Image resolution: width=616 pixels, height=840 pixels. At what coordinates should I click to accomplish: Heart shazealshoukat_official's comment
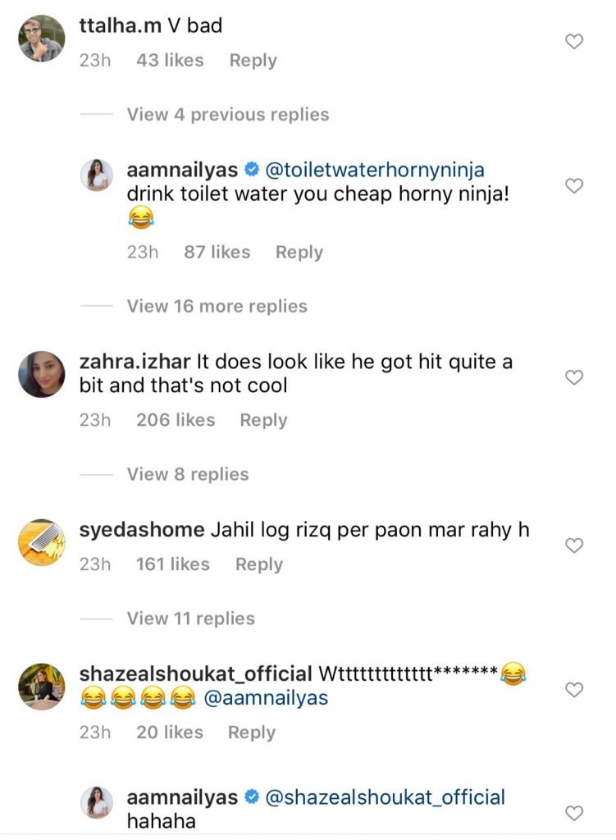[575, 690]
